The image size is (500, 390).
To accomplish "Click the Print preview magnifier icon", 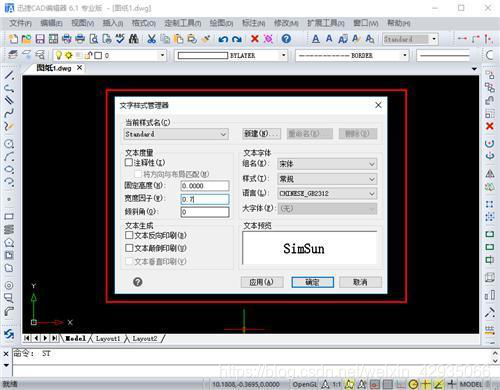I will [x=94, y=39].
